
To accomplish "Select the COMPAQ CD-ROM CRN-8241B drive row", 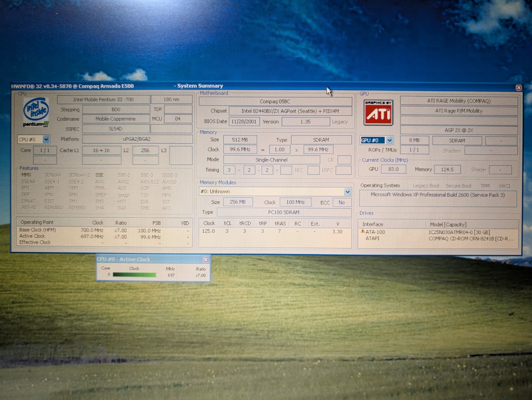I will pos(438,238).
